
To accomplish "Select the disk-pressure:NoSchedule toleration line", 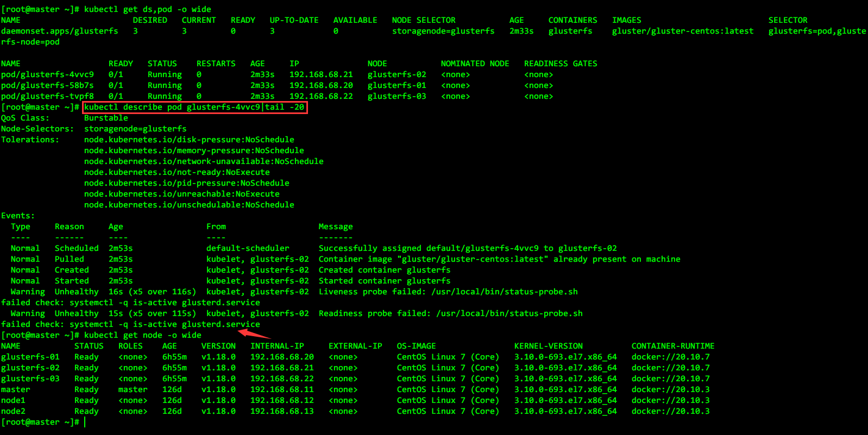I will [x=189, y=140].
